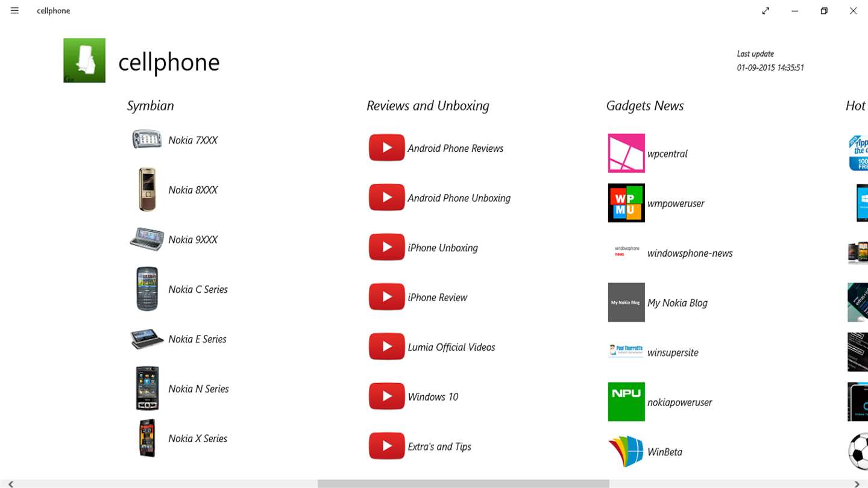
Task: Click YouTube icon beside iPhone Unboxing
Action: pos(386,247)
